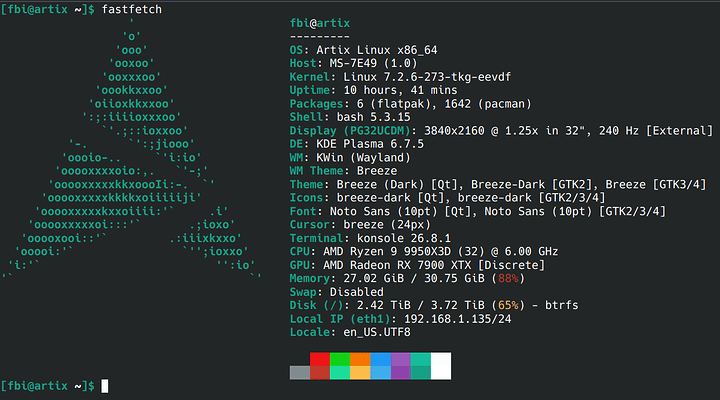Click the orange color block
The height and width of the screenshot is (400, 720).
[360, 359]
